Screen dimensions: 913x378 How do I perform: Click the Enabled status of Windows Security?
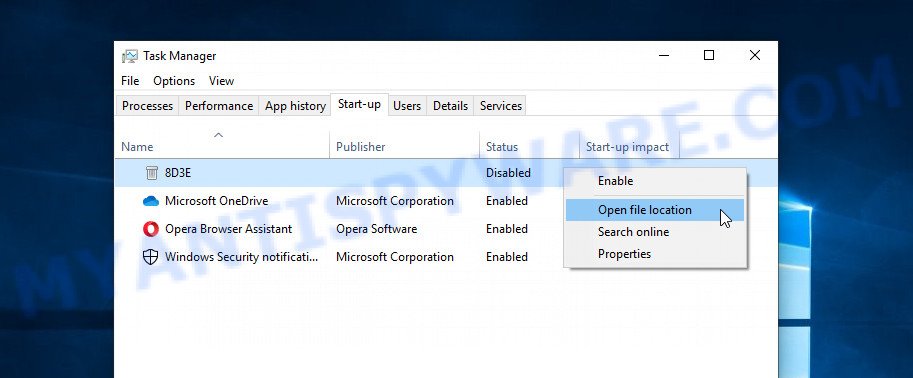[507, 257]
